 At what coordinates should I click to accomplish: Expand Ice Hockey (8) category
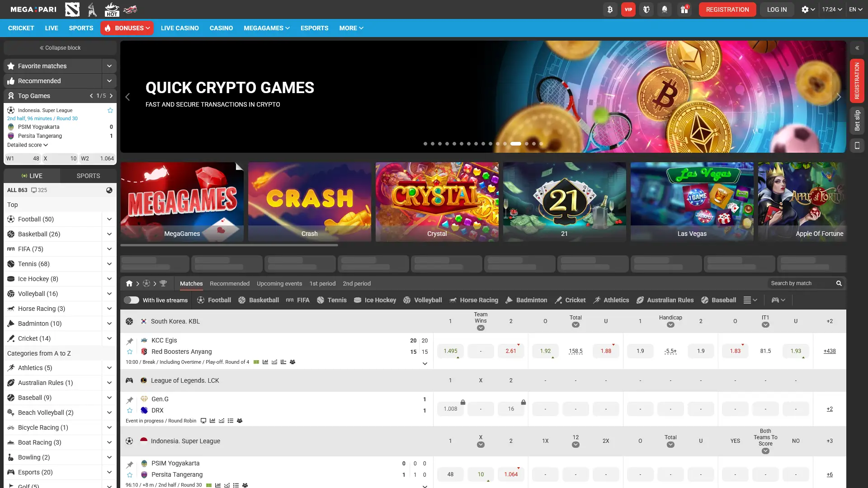point(109,279)
